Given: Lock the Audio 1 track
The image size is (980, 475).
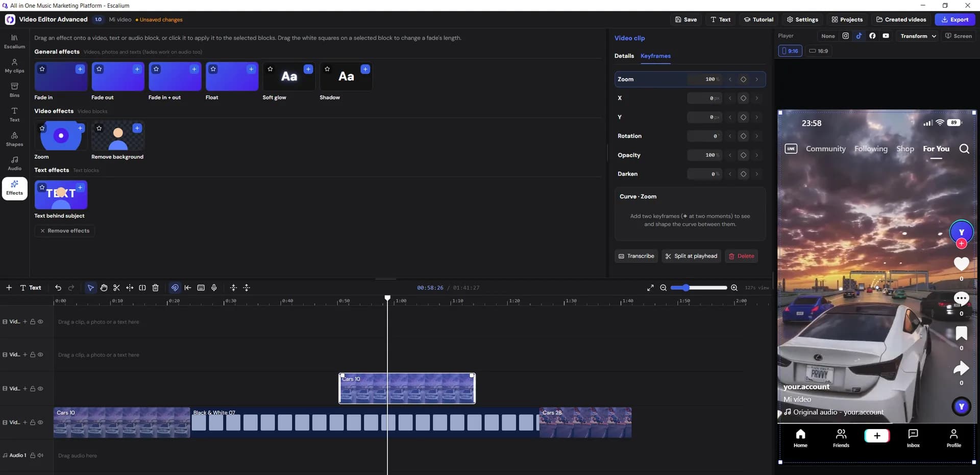Looking at the screenshot, I should tap(33, 455).
